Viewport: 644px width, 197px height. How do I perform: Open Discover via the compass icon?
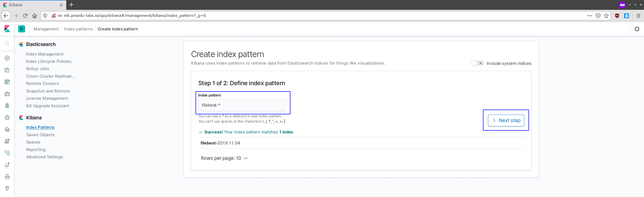pos(7,58)
